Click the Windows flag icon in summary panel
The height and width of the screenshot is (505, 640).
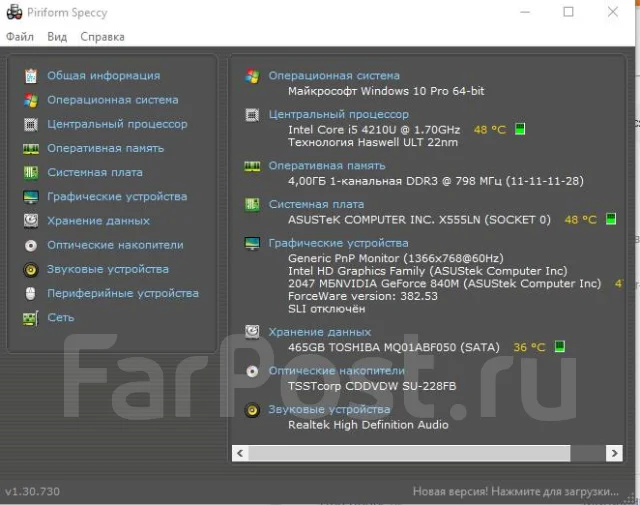[252, 76]
